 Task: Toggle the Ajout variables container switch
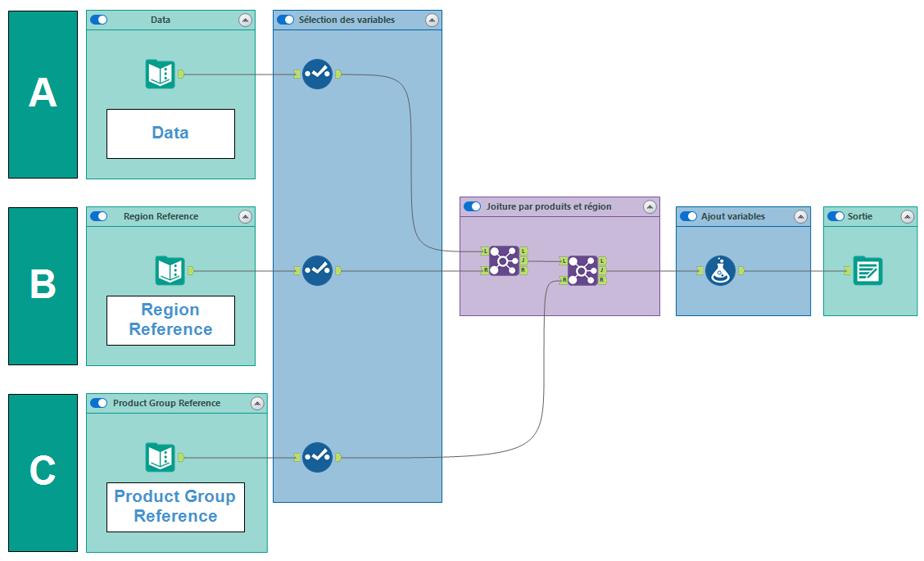[688, 216]
